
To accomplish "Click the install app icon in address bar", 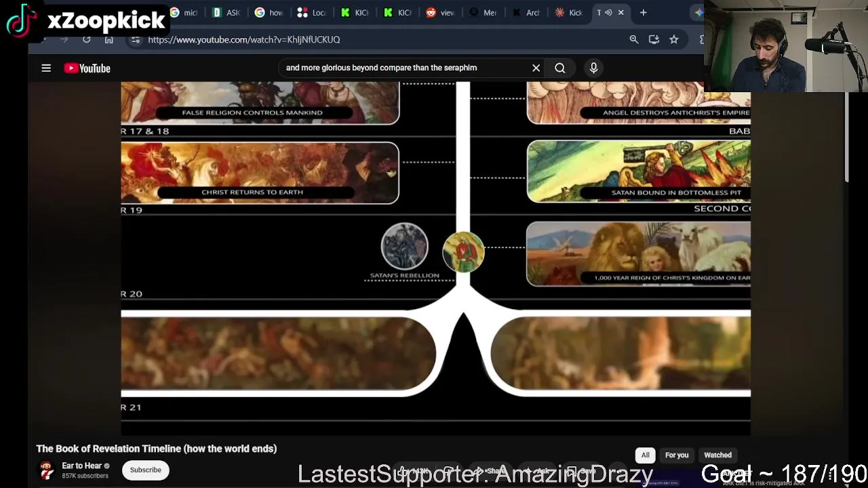I will tap(654, 39).
